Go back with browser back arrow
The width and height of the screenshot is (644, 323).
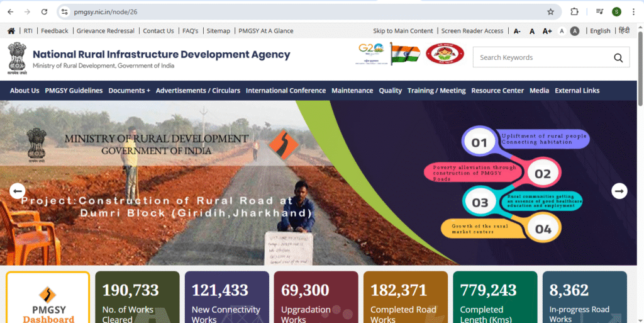11,12
